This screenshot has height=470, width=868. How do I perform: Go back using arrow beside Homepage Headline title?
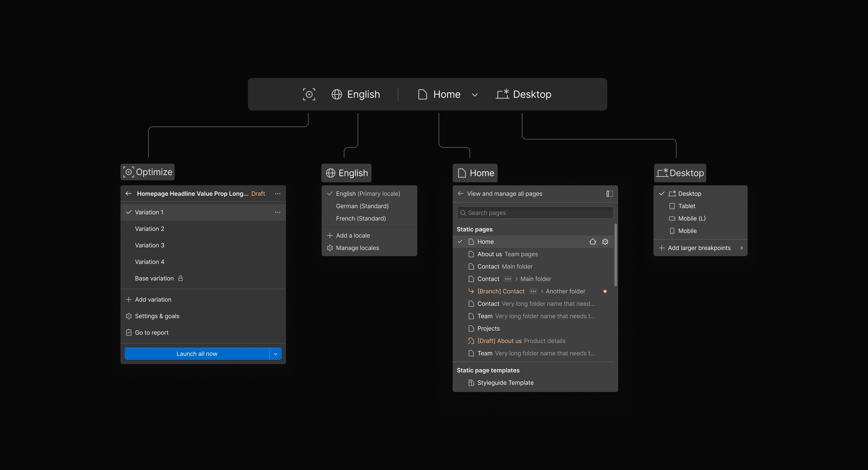(128, 194)
